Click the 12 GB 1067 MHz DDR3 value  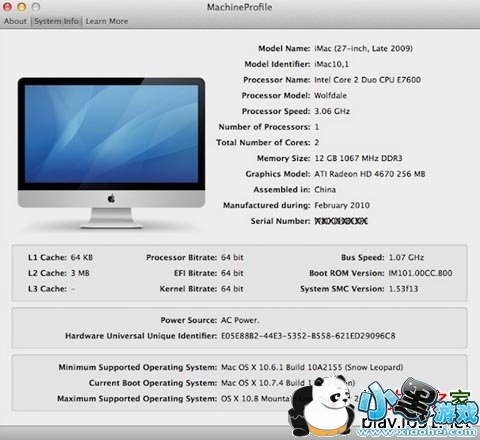point(358,158)
